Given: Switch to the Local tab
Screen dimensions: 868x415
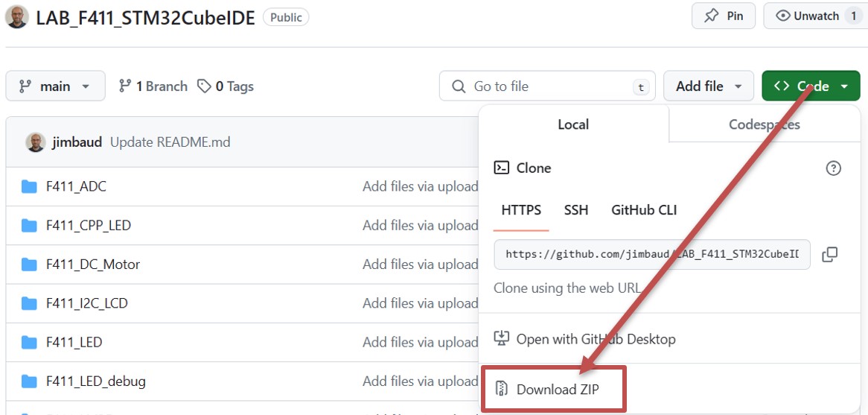Looking at the screenshot, I should point(573,124).
